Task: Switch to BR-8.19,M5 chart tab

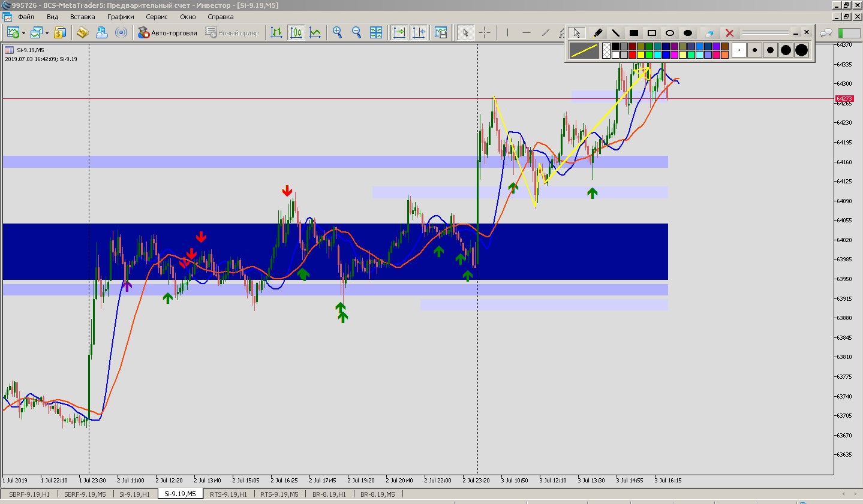Action: pyautogui.click(x=377, y=494)
